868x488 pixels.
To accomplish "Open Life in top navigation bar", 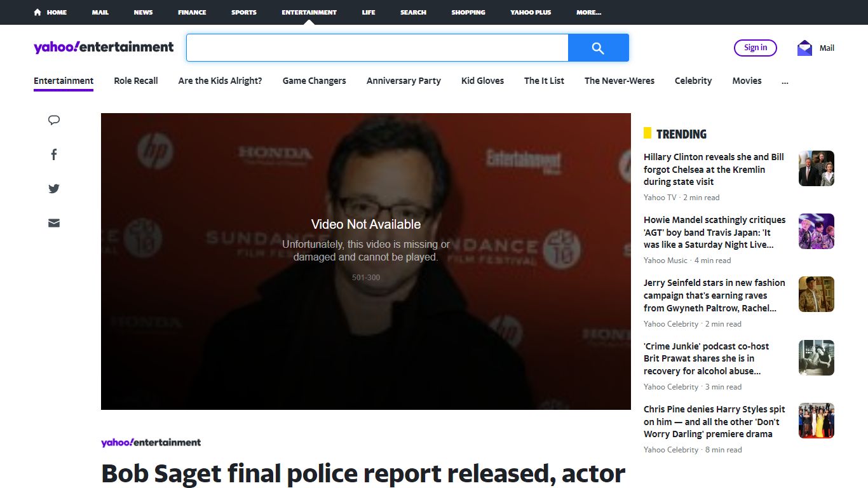I will [x=369, y=12].
